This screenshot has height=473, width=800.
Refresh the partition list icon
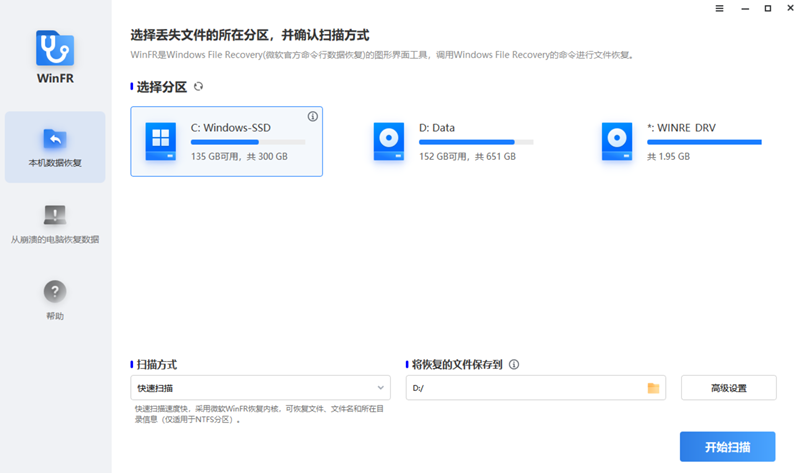tap(198, 87)
